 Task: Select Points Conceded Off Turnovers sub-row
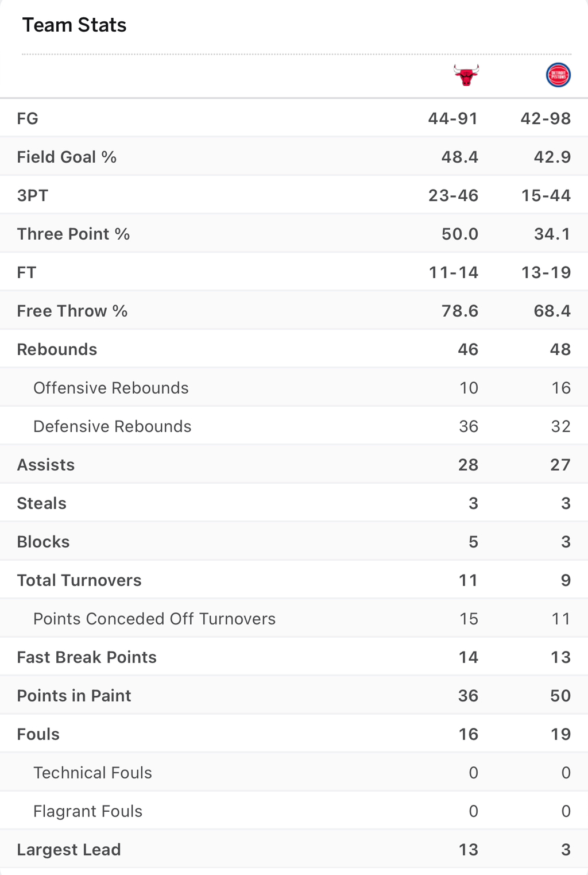(294, 618)
